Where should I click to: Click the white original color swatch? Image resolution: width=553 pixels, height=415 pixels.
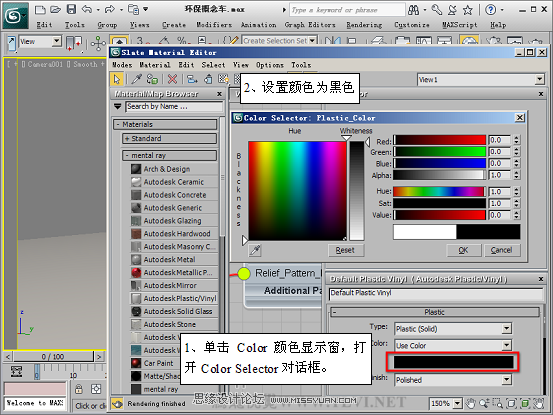tap(425, 232)
